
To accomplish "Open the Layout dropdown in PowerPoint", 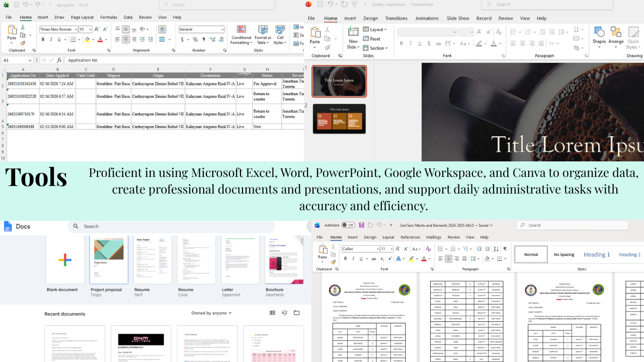I will coord(375,30).
